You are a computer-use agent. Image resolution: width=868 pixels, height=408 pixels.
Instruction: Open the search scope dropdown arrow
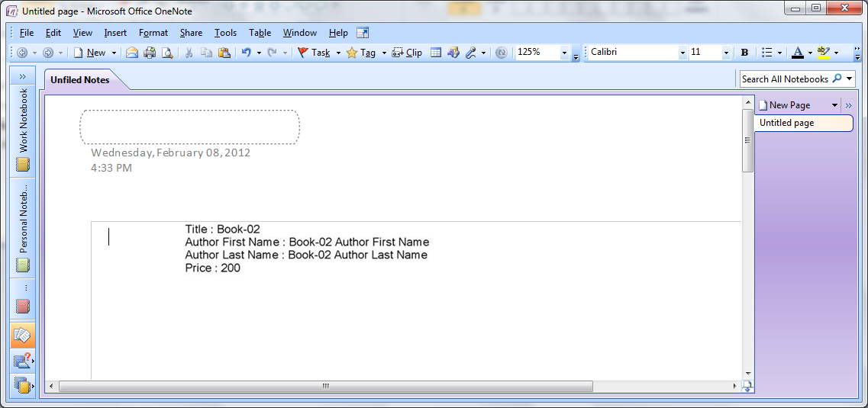(x=849, y=79)
